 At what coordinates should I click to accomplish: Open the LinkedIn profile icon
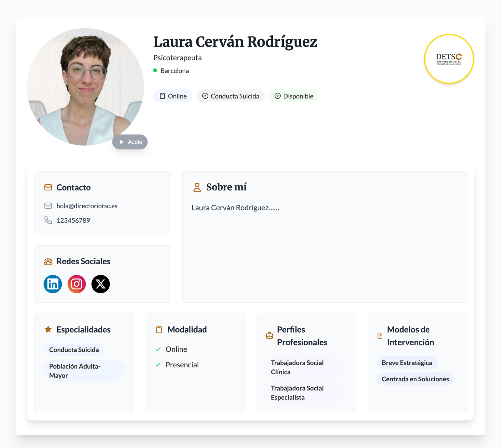(x=53, y=284)
